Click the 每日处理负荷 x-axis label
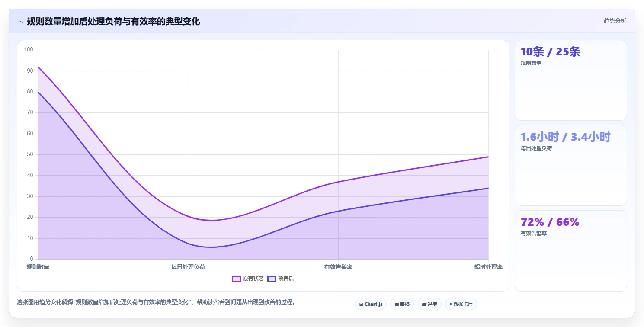 tap(188, 267)
